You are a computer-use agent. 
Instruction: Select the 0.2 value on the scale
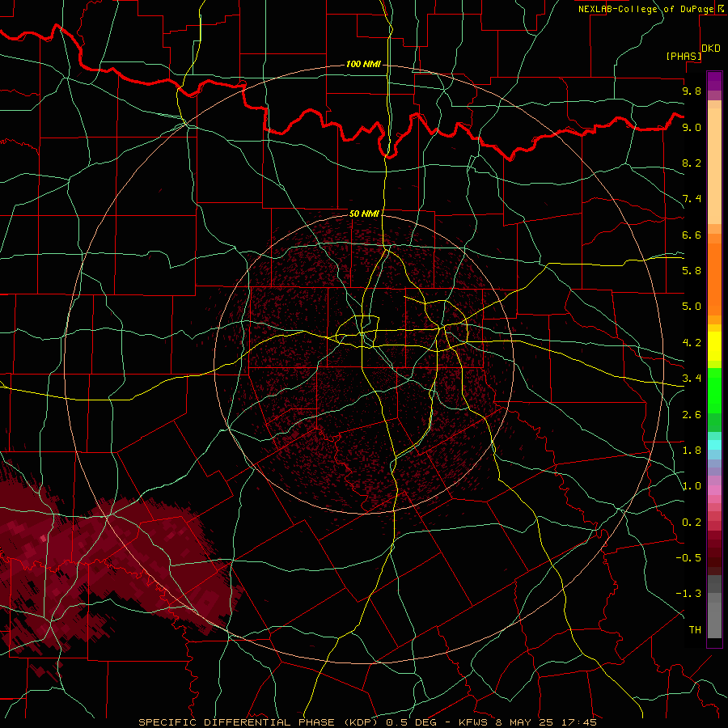pos(692,523)
